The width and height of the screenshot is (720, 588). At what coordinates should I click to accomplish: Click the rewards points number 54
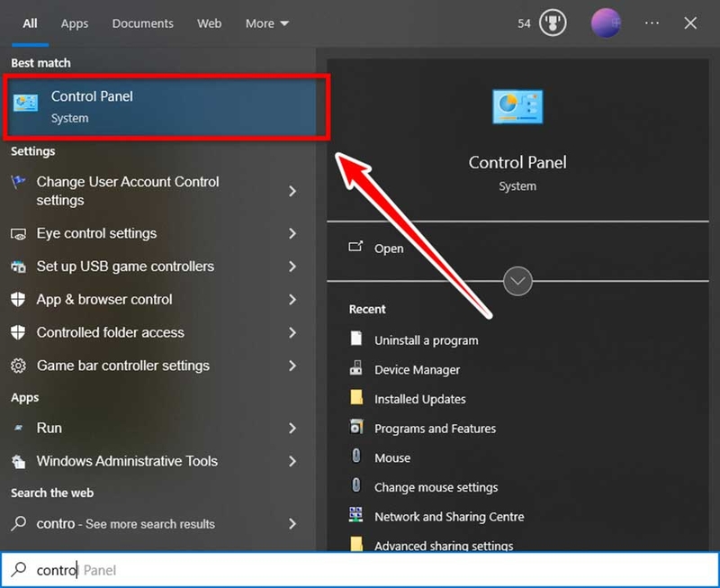point(524,23)
